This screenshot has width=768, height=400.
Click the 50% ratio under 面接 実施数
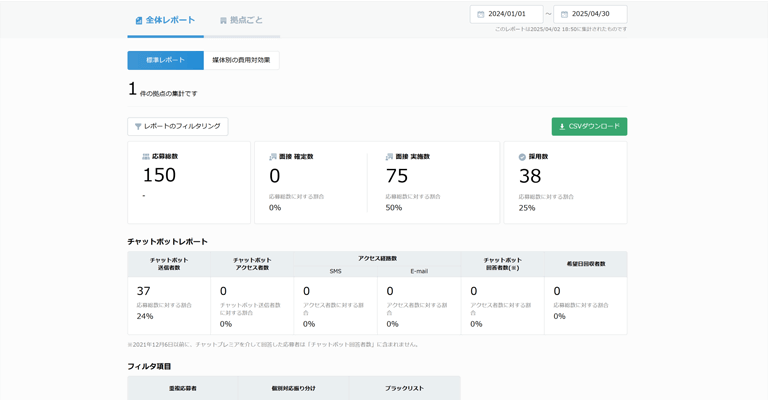394,208
